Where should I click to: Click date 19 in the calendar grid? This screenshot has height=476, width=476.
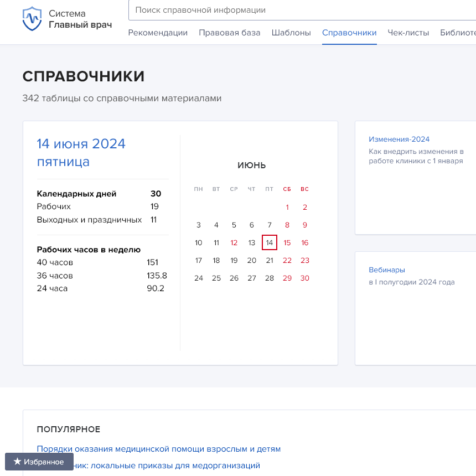(x=234, y=261)
